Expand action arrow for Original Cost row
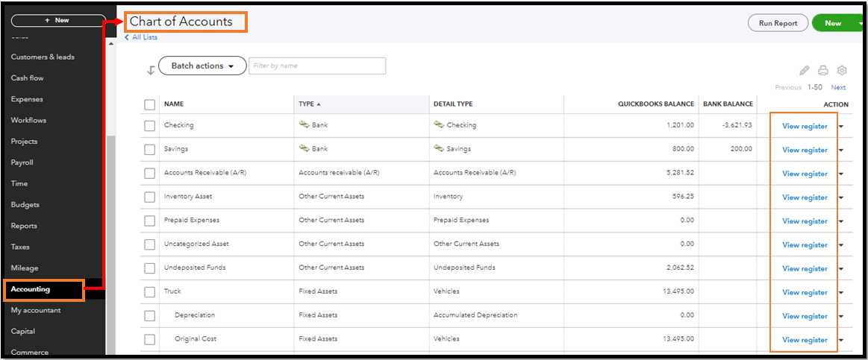 point(841,341)
